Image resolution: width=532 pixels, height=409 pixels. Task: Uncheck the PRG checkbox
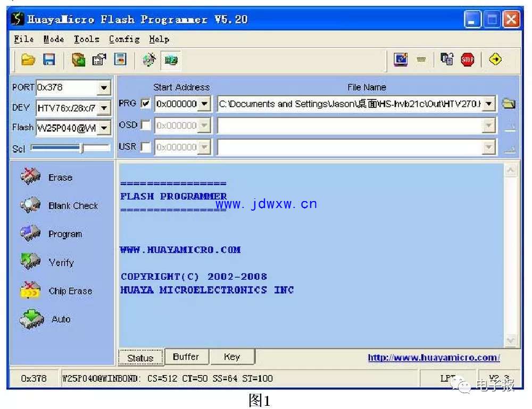pos(146,104)
